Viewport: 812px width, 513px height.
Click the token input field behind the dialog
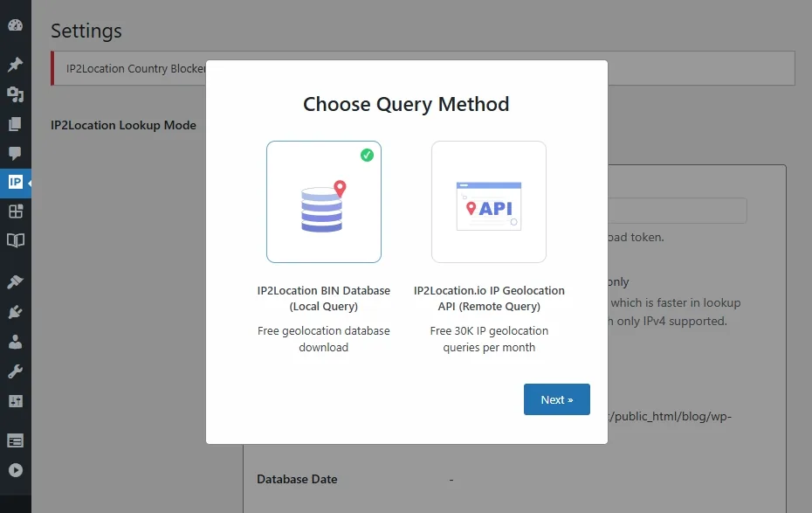pyautogui.click(x=677, y=211)
